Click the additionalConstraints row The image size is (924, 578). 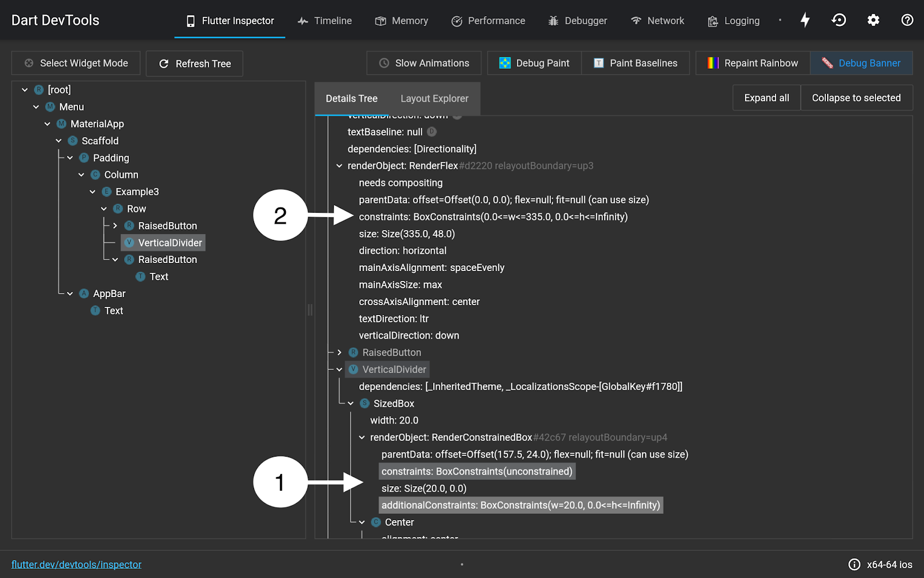click(x=521, y=505)
